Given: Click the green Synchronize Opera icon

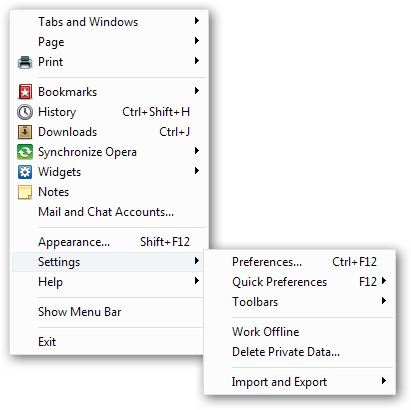Looking at the screenshot, I should coord(25,152).
